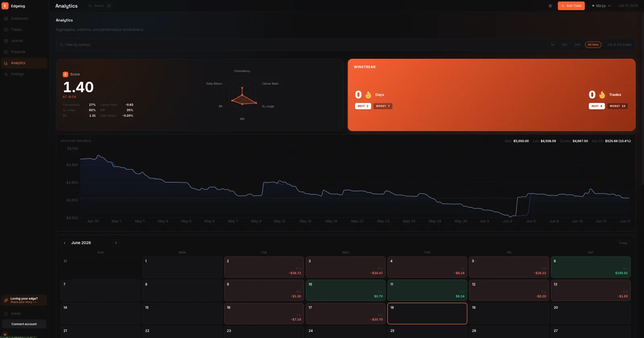Click the Trades folder icon in sidebar
This screenshot has height=338, width=644.
click(x=6, y=30)
